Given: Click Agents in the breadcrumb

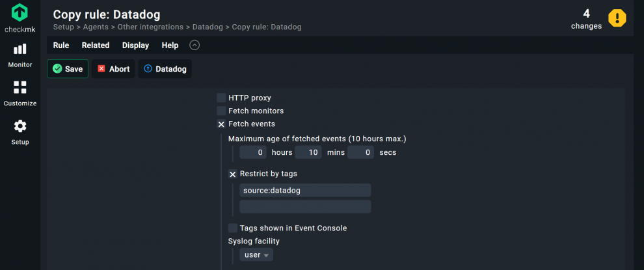Looking at the screenshot, I should [96, 27].
